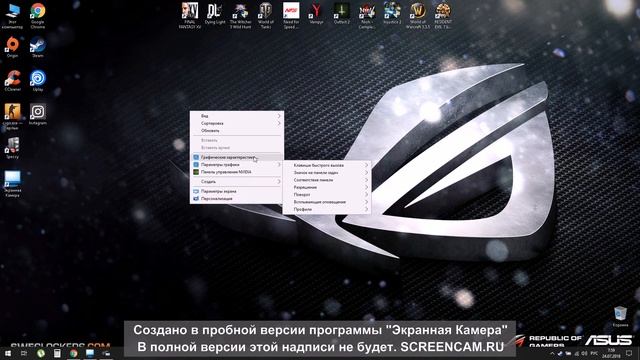Screen dimensions: 640x360
Task: Select the Vampyr game shortcut
Action: tap(316, 14)
